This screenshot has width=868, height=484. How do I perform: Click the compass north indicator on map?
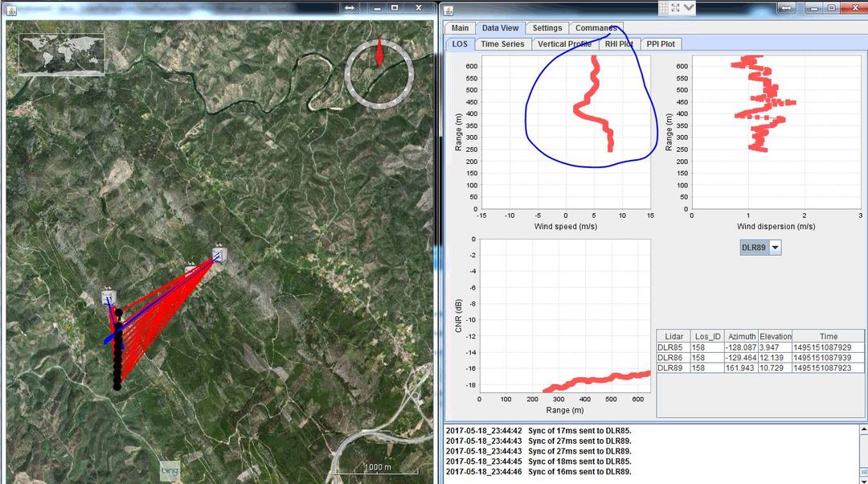pos(379,51)
